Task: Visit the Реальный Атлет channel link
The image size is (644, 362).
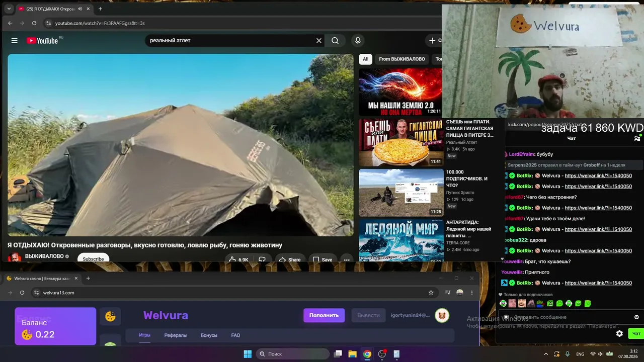Action: coord(461,142)
